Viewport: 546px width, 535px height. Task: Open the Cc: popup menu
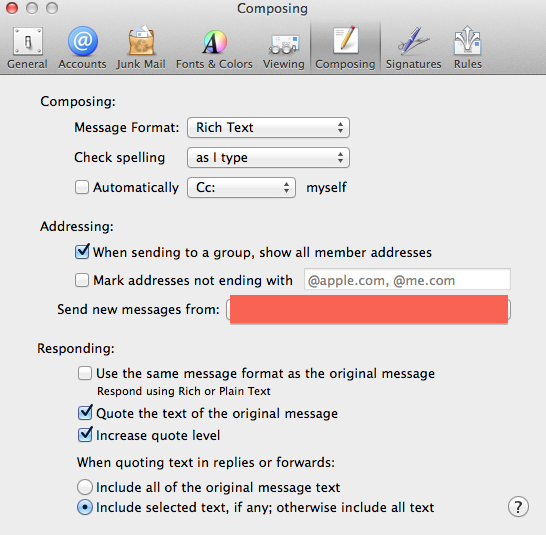click(242, 187)
